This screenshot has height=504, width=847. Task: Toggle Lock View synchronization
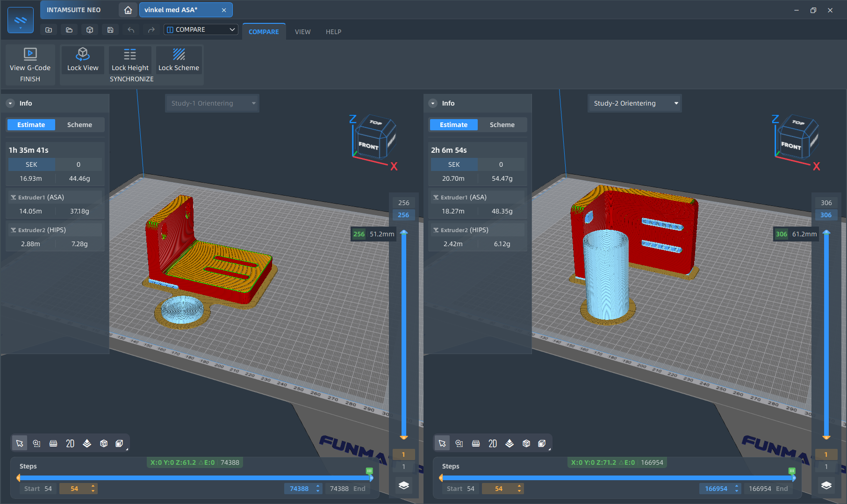83,60
